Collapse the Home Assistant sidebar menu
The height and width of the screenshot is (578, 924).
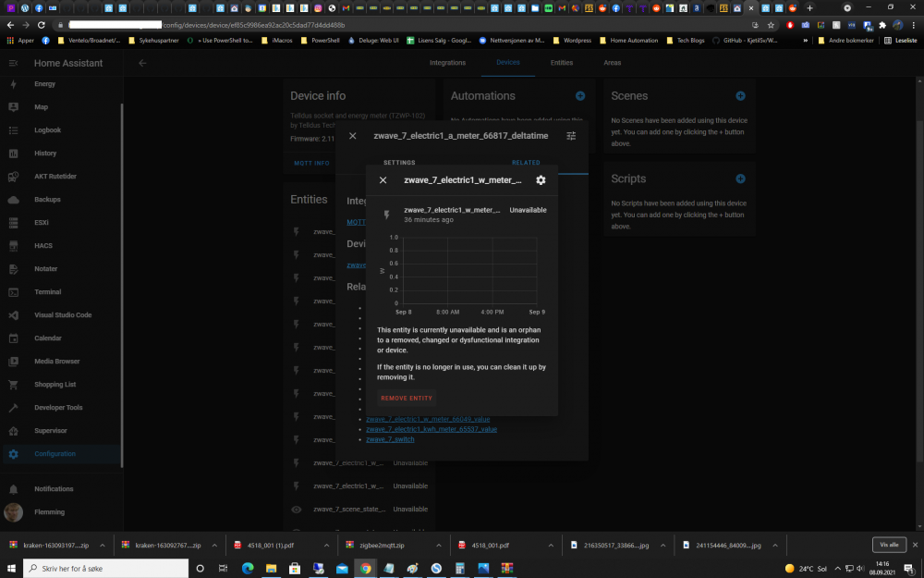(x=13, y=63)
